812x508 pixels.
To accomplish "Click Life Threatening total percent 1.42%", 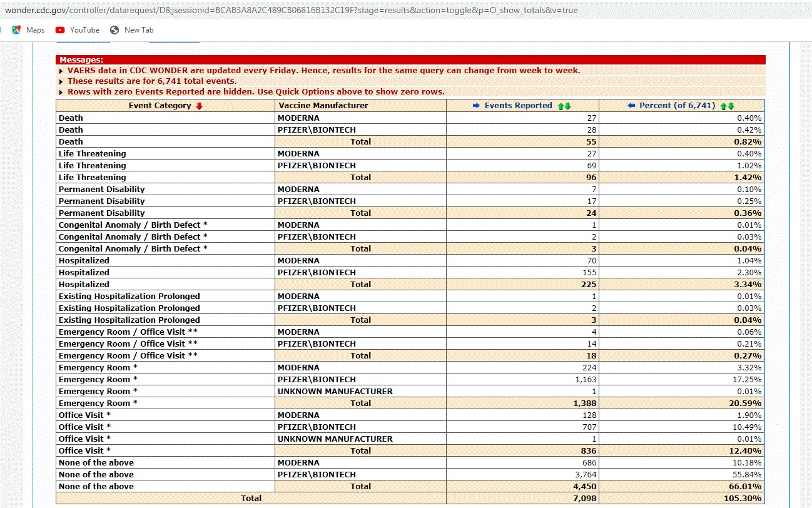I will point(748,177).
